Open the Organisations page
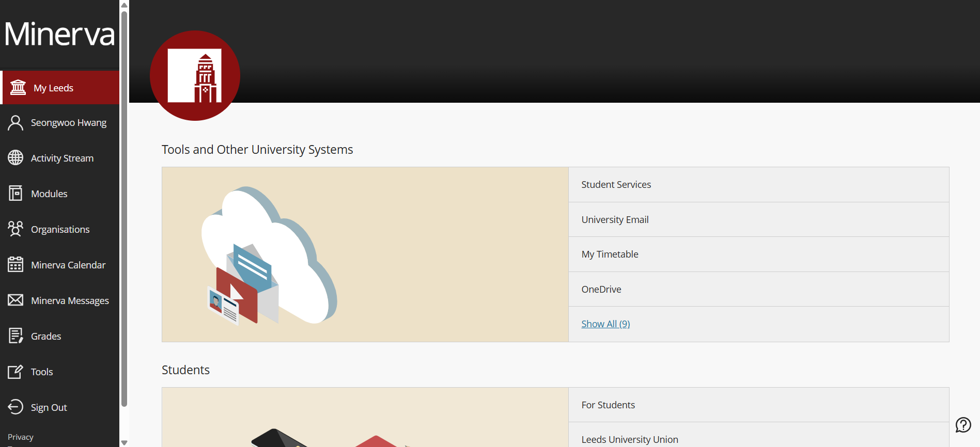980x447 pixels. tap(60, 229)
